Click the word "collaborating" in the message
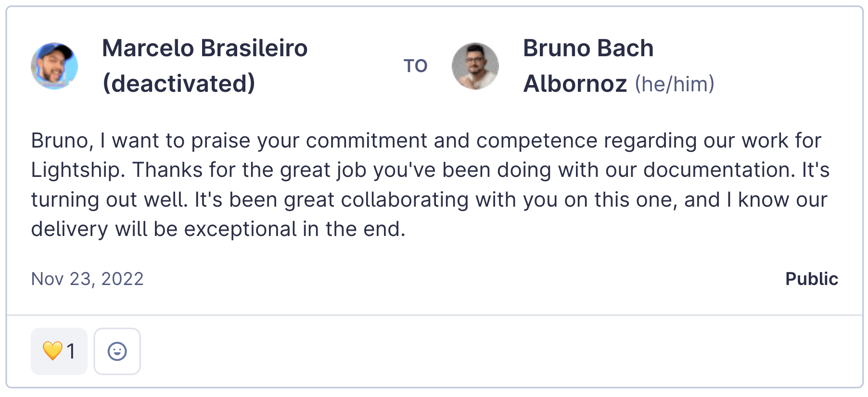Image resolution: width=868 pixels, height=397 pixels. 405,200
